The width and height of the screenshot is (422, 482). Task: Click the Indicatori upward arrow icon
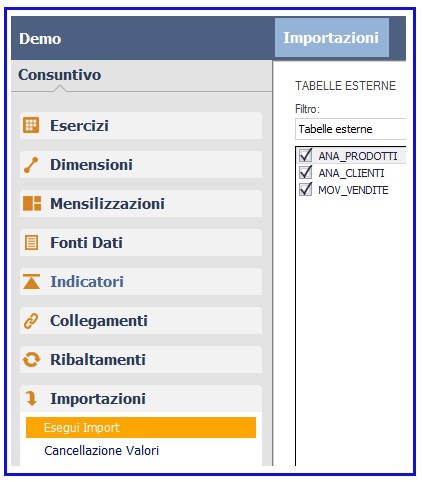32,282
